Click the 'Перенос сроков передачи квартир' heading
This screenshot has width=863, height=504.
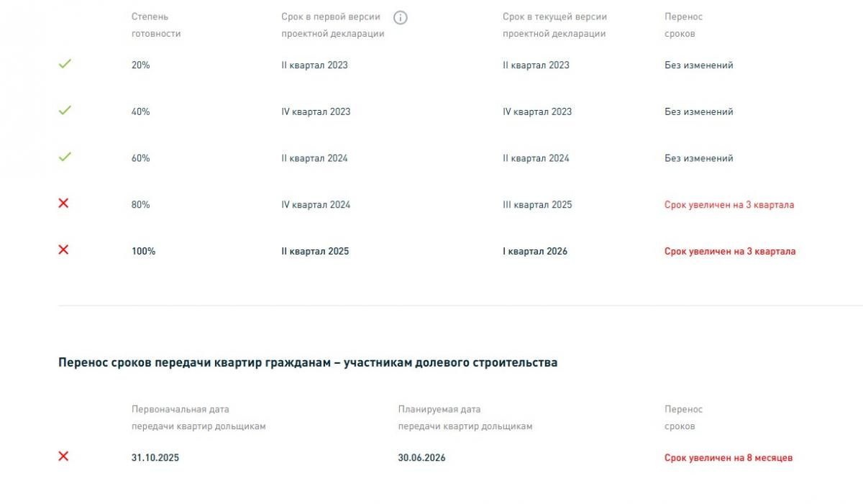coord(308,363)
